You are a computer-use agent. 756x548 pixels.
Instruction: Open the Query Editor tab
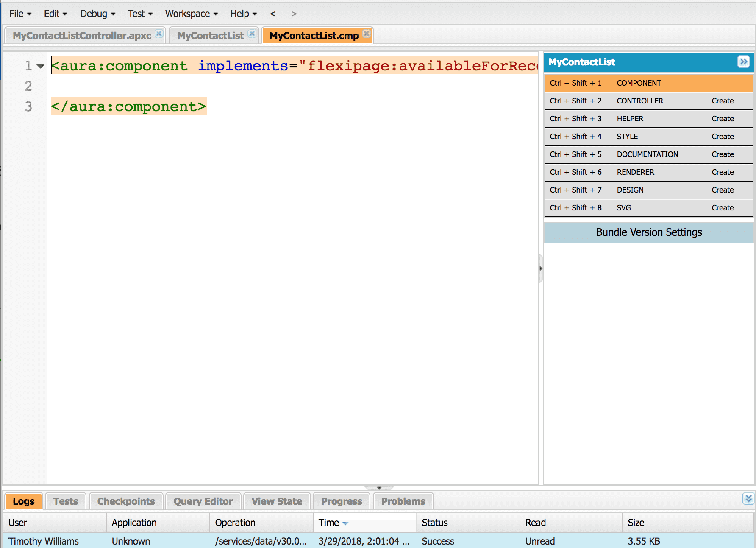pos(203,501)
